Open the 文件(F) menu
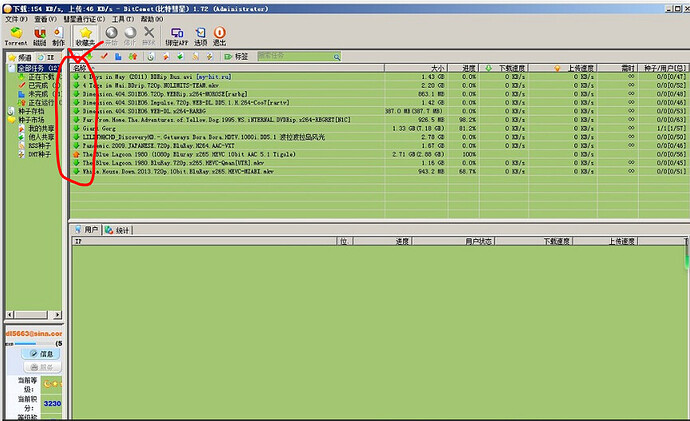The width and height of the screenshot is (690, 421). (x=16, y=19)
